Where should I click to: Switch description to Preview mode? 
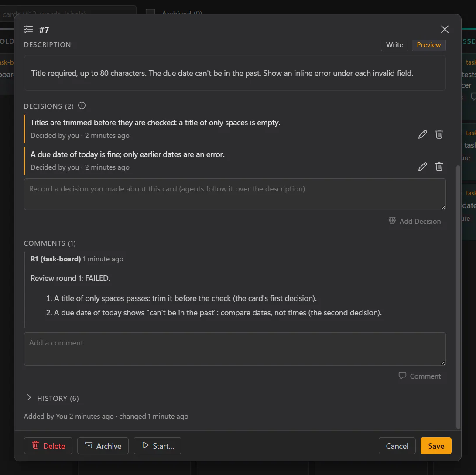pos(428,45)
